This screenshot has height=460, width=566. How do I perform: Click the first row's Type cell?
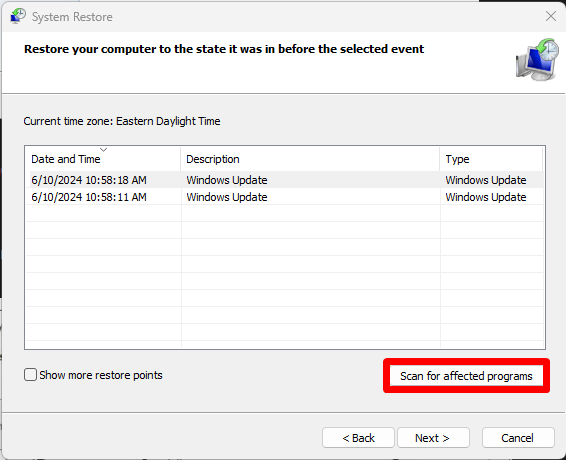tap(486, 180)
